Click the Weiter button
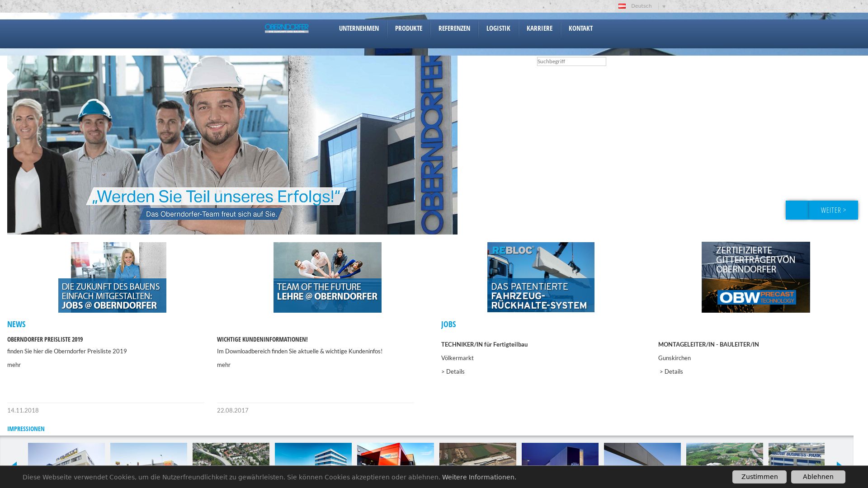The image size is (868, 488). point(833,210)
